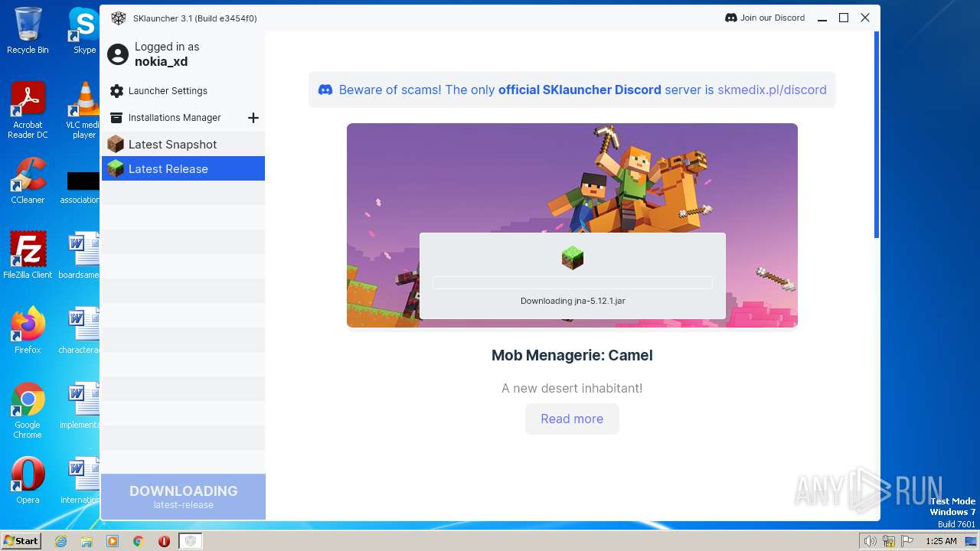Click grass block icon in download dialog
The height and width of the screenshot is (551, 980).
[x=573, y=258]
